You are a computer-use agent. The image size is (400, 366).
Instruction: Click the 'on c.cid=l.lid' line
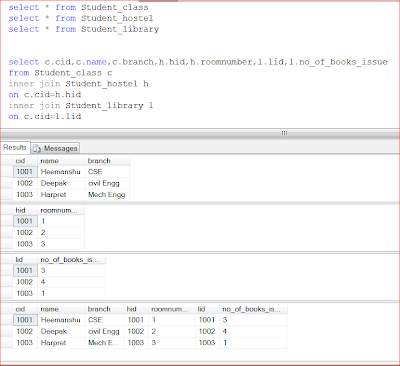(x=45, y=117)
